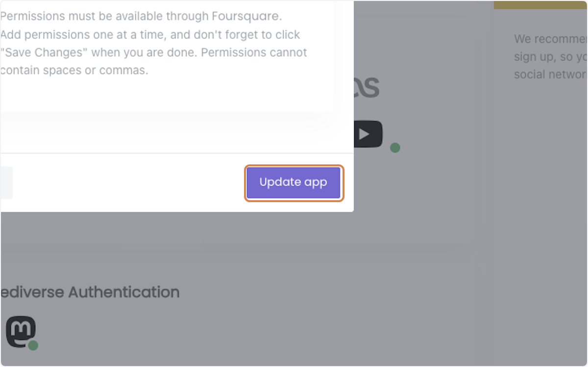Click the 'We recommend' text on the right

(551, 39)
